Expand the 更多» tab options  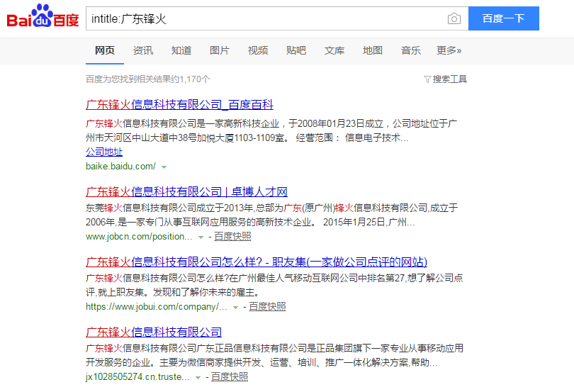[449, 50]
